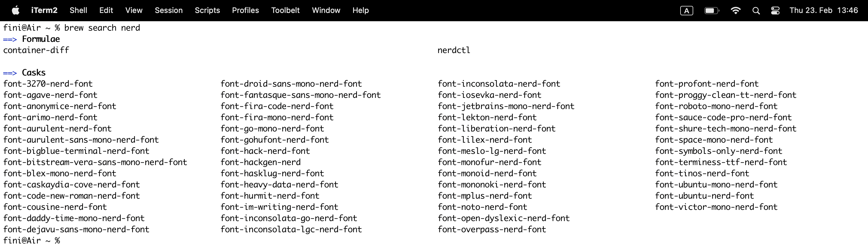The width and height of the screenshot is (868, 247).
Task: Open Spotlight search
Action: pyautogui.click(x=756, y=10)
